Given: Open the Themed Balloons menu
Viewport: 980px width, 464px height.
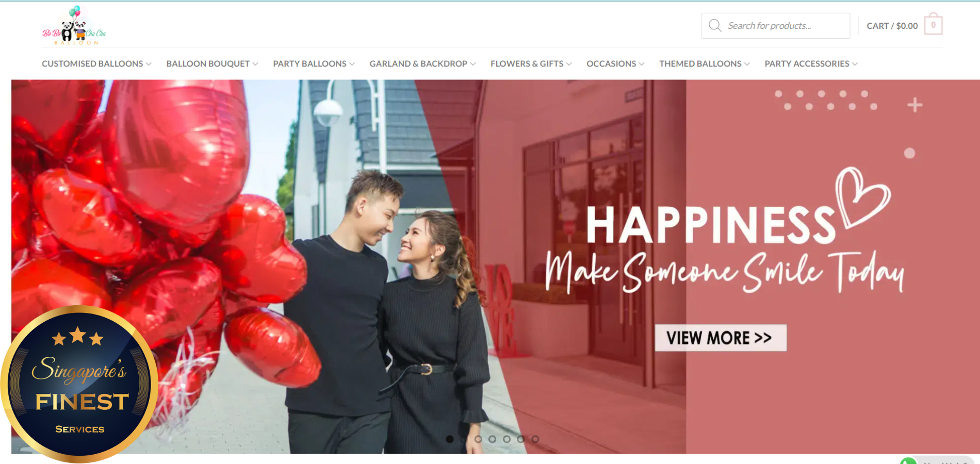Looking at the screenshot, I should [x=704, y=63].
